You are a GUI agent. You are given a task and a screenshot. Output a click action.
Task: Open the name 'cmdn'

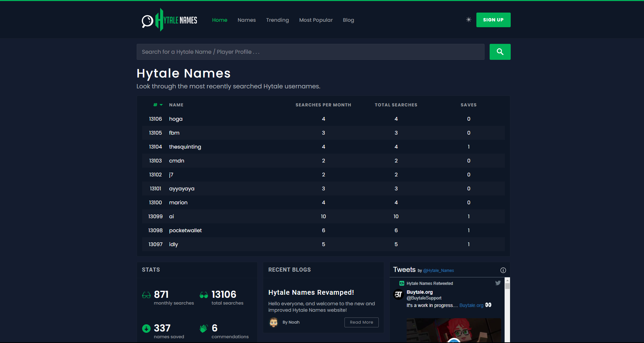point(176,160)
